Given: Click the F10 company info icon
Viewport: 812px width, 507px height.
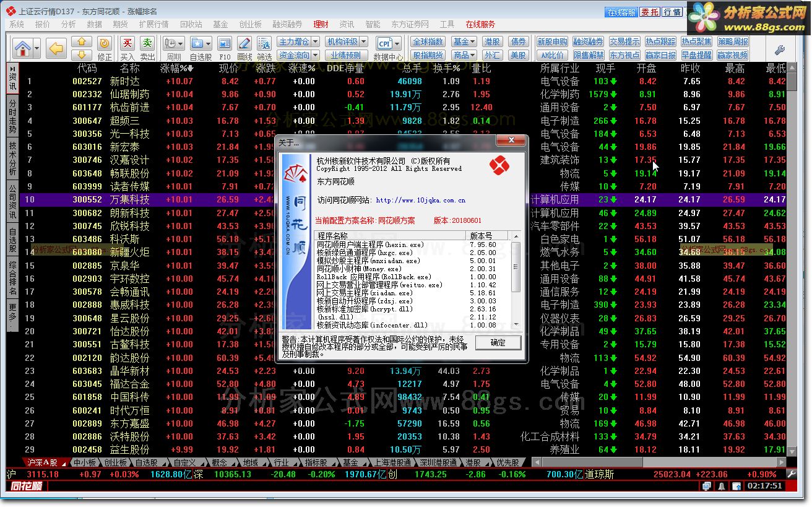Looking at the screenshot, I should (225, 48).
